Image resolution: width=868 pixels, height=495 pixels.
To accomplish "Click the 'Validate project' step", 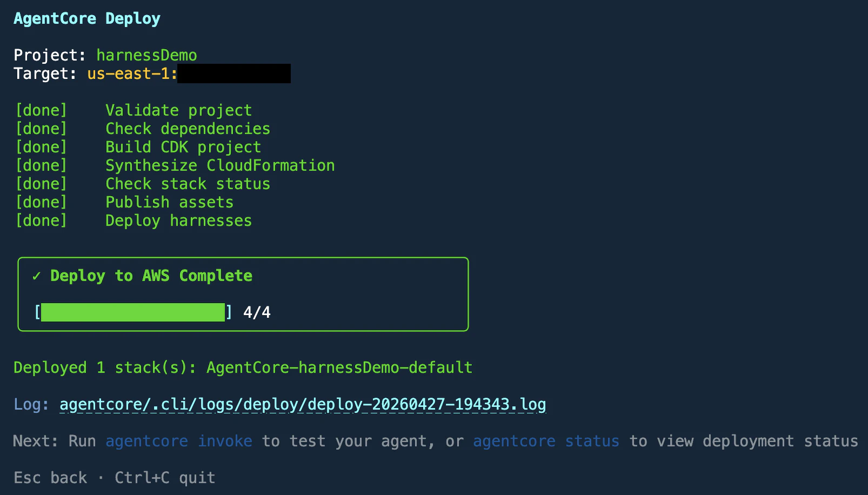I will click(179, 110).
